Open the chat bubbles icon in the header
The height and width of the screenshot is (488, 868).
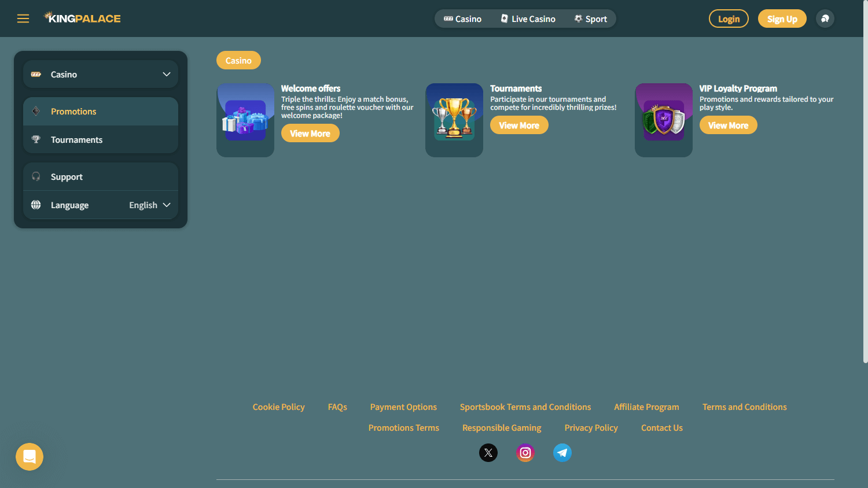pos(825,19)
